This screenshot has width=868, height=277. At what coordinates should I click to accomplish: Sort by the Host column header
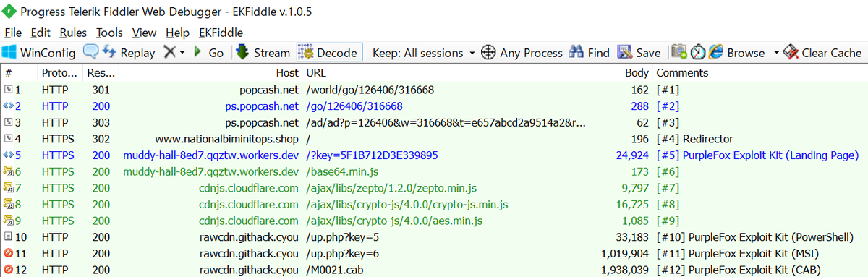click(x=210, y=73)
